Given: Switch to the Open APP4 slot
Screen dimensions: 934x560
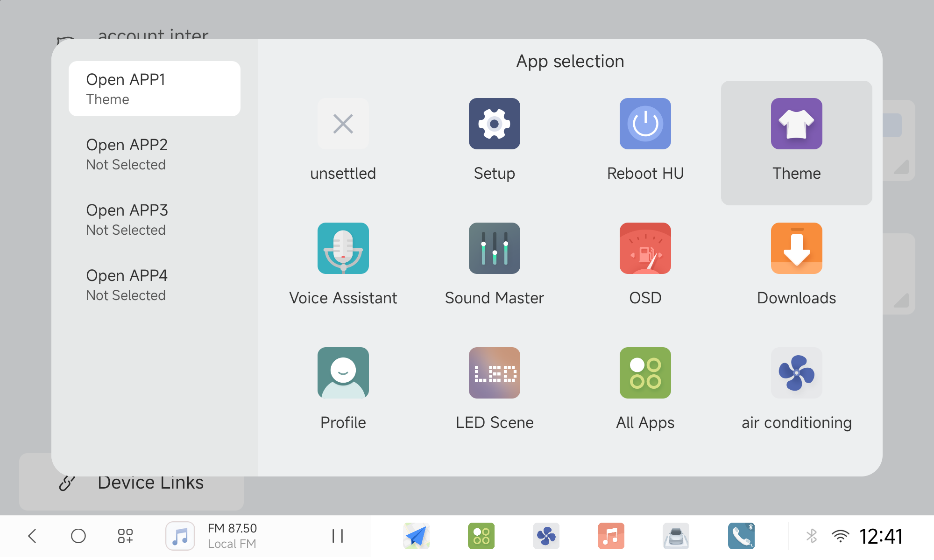Looking at the screenshot, I should click(x=154, y=285).
